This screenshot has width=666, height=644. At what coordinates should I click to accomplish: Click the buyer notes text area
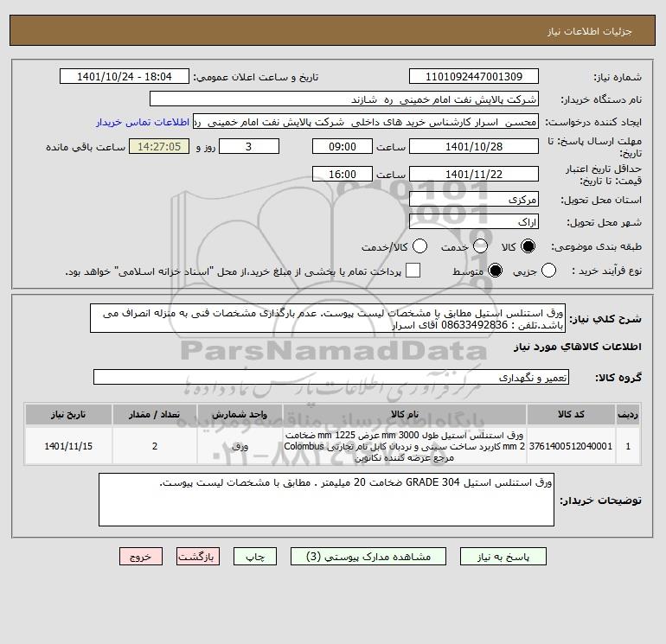tap(326, 500)
